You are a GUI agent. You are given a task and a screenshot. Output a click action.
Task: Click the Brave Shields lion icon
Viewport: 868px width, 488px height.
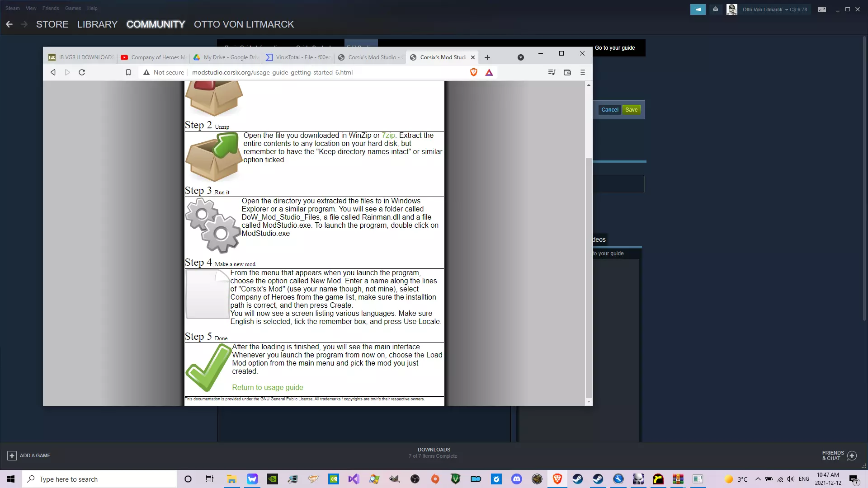(x=473, y=72)
